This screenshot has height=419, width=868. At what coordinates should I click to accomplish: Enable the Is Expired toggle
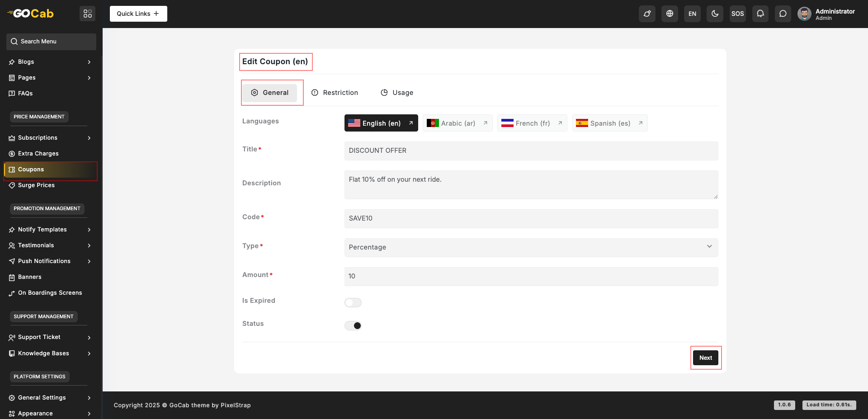[x=353, y=302]
